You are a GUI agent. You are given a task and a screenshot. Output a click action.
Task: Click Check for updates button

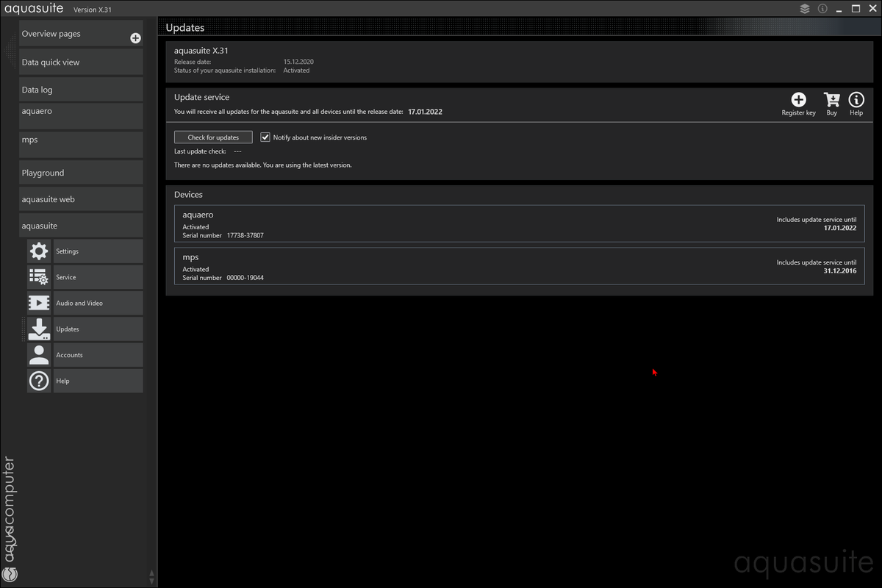(213, 137)
